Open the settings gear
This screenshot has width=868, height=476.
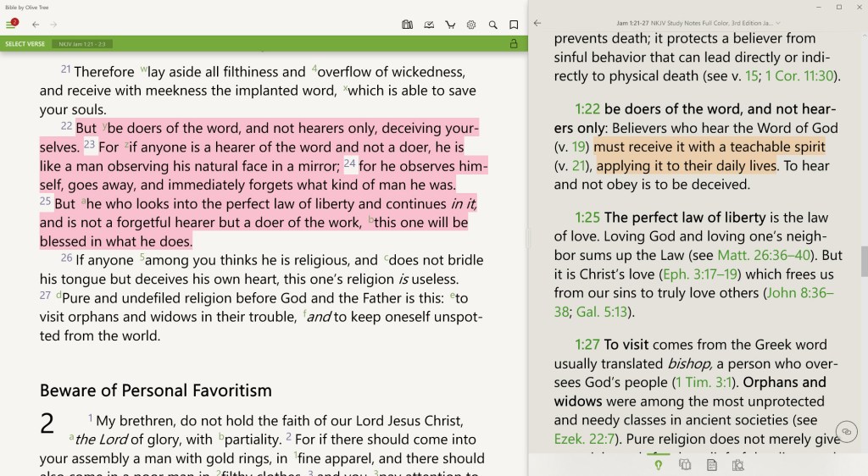coord(471,25)
